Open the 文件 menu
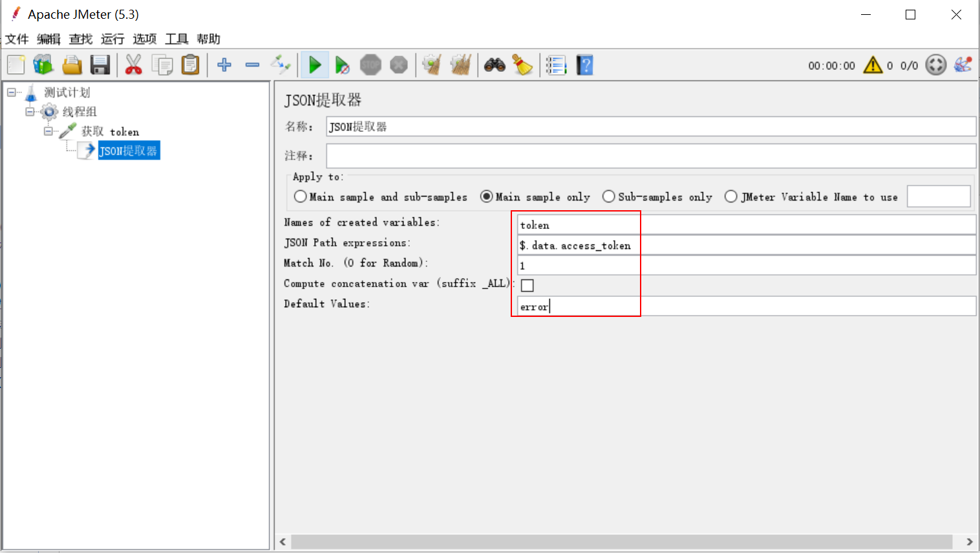The width and height of the screenshot is (980, 553). point(17,39)
